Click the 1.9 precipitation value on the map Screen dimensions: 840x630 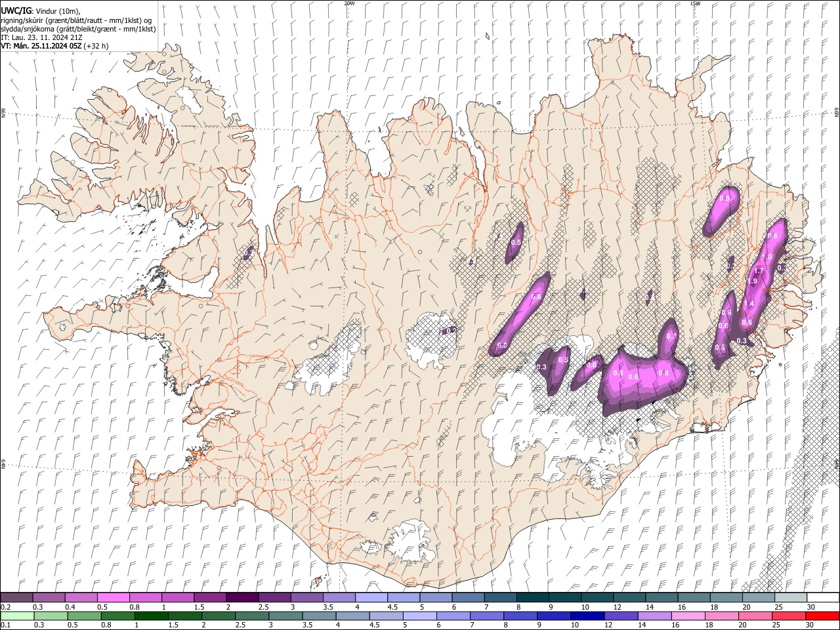[x=752, y=282]
